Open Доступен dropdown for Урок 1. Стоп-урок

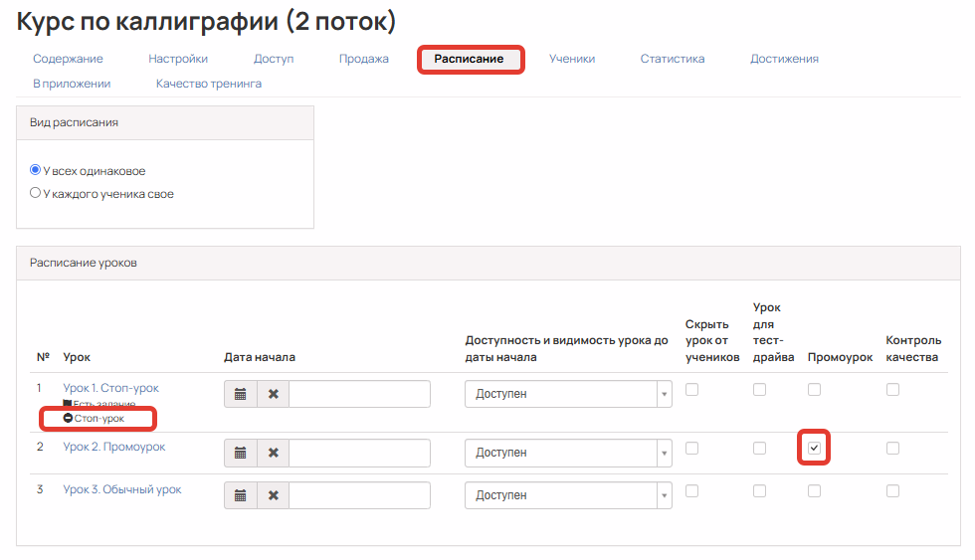click(568, 394)
